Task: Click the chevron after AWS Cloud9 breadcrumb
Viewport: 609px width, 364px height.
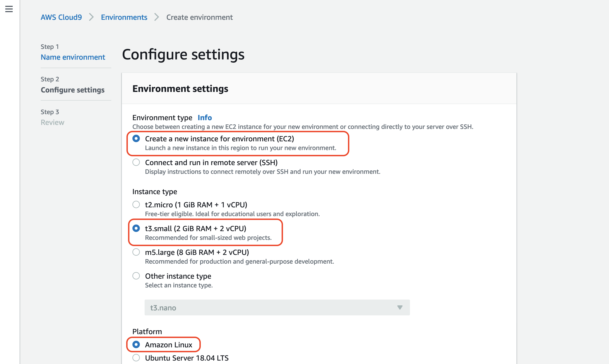Action: 91,17
